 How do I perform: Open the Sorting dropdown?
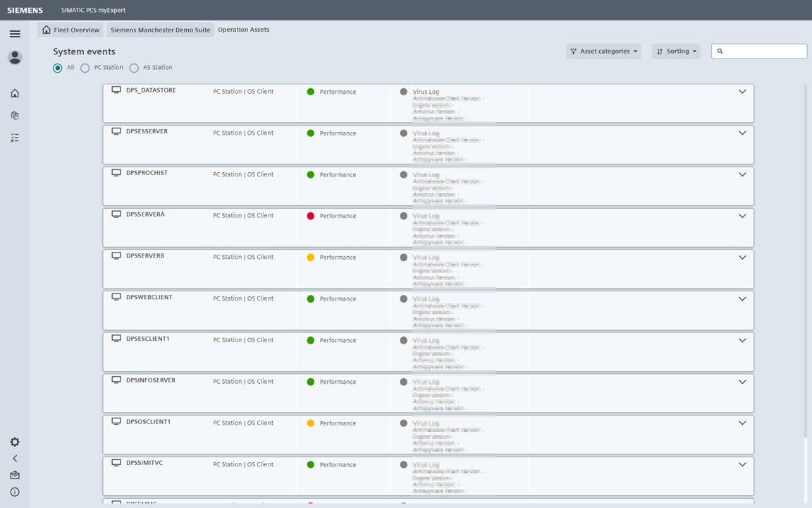(676, 52)
